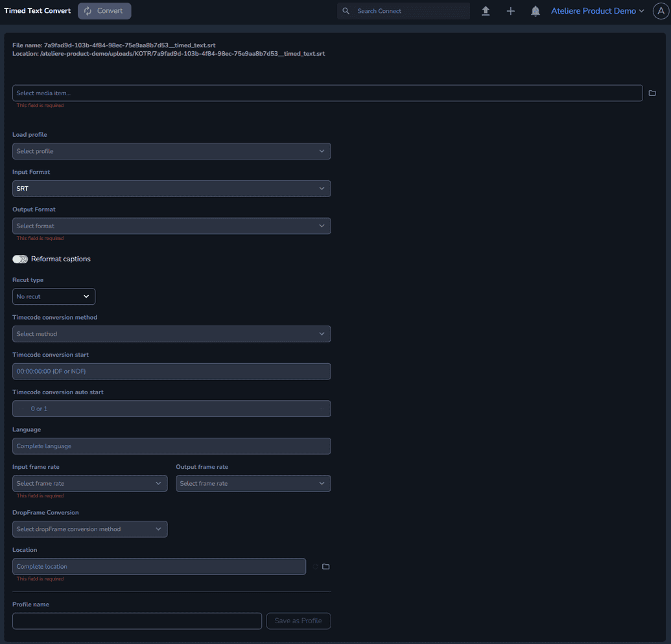
Task: Click the Timecode conversion auto start field
Action: pos(172,409)
